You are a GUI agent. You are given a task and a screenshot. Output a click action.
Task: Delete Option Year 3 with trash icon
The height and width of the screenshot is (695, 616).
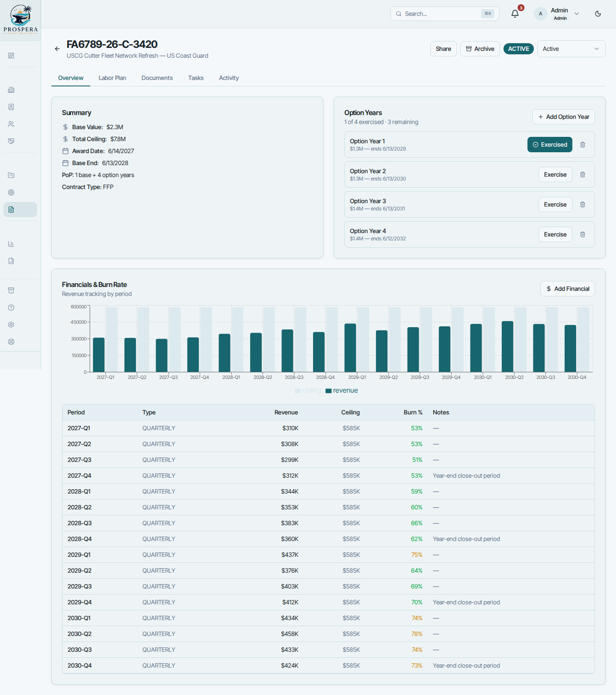coord(583,204)
